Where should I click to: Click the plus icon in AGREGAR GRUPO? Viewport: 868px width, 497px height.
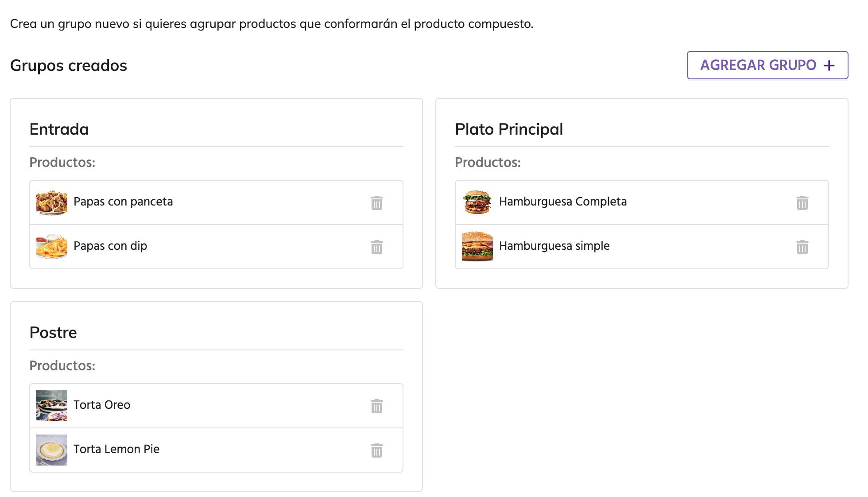[x=829, y=66]
